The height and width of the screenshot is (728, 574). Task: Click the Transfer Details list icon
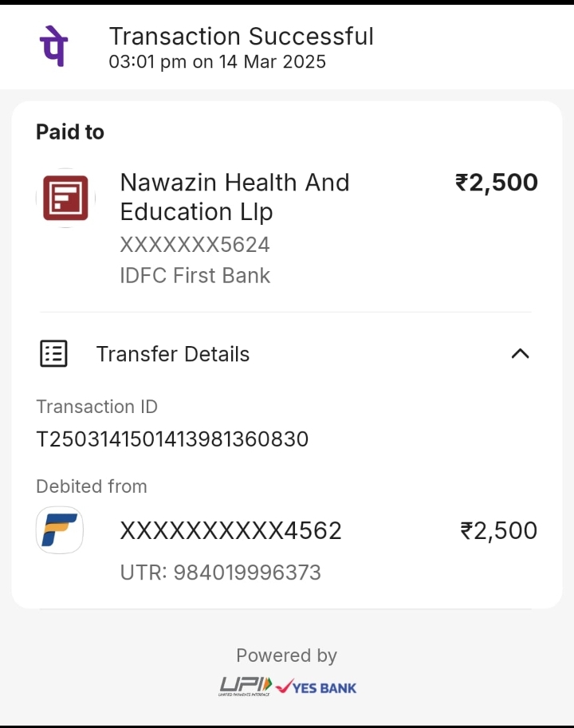point(53,353)
